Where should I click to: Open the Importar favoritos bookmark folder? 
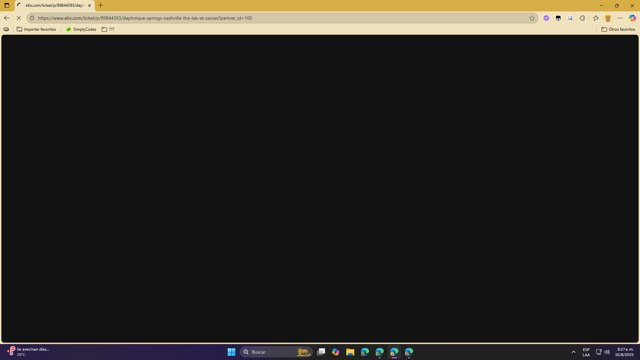coord(36,29)
